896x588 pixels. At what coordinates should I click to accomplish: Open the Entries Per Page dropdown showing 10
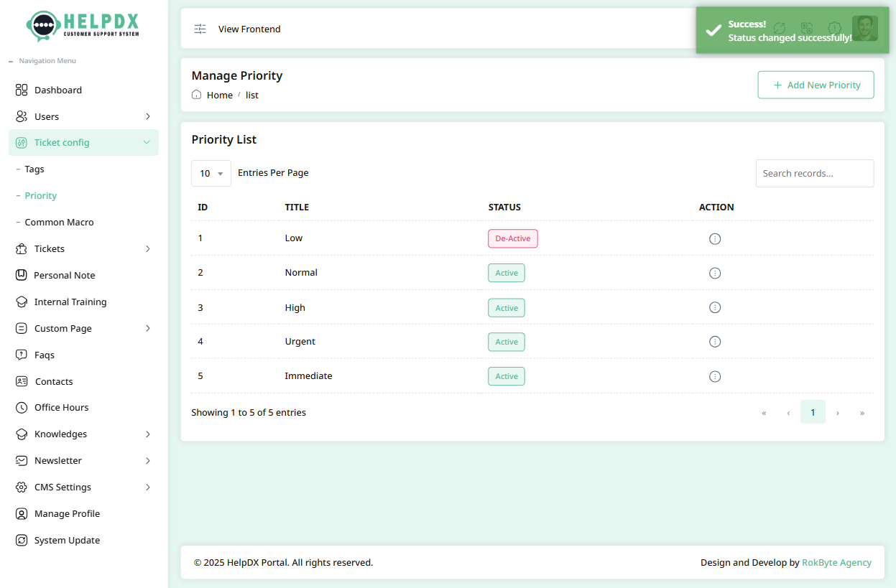click(211, 173)
